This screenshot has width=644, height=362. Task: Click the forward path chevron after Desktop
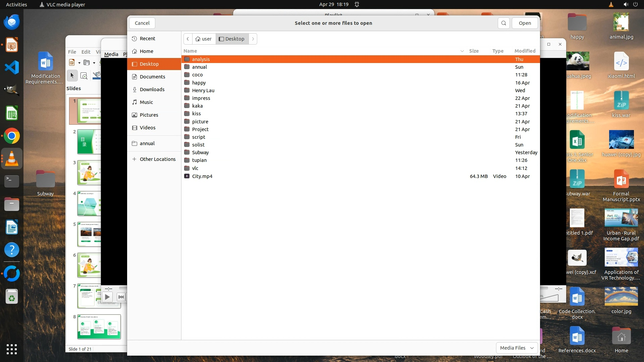pyautogui.click(x=253, y=39)
